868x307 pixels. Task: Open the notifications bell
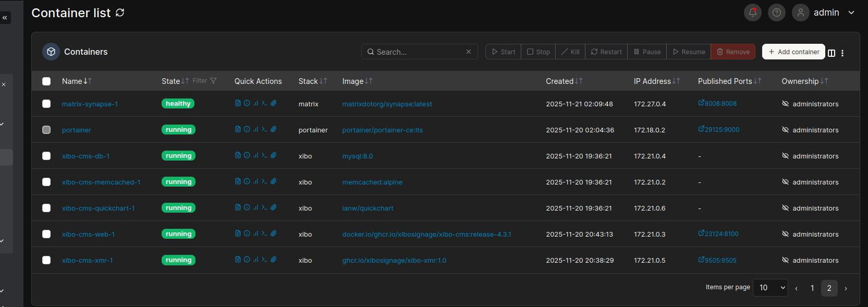click(x=752, y=13)
